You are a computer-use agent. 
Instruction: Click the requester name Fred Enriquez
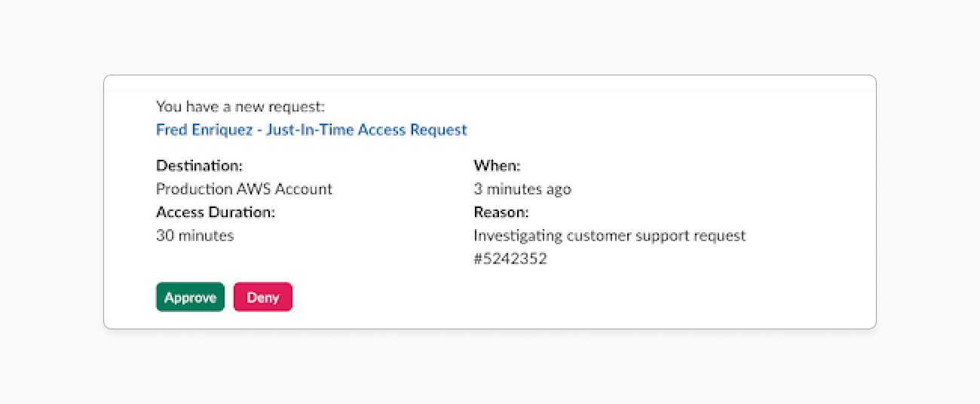[203, 130]
